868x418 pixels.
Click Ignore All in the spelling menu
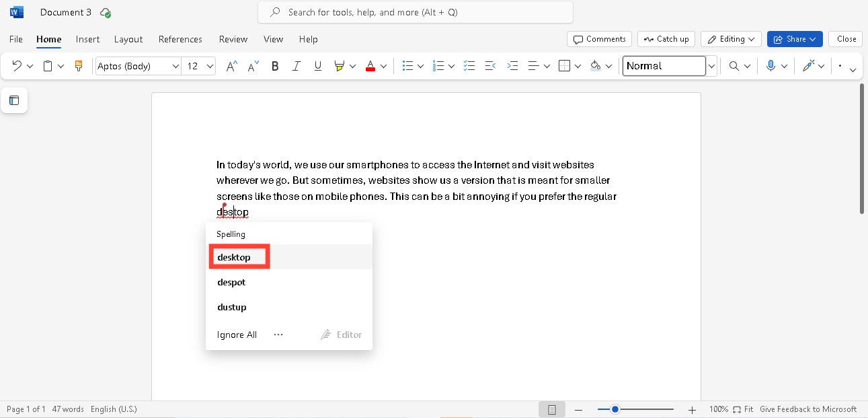click(x=237, y=334)
